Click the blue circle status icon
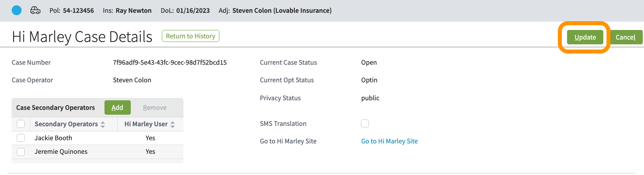The height and width of the screenshot is (175, 644). click(x=17, y=10)
